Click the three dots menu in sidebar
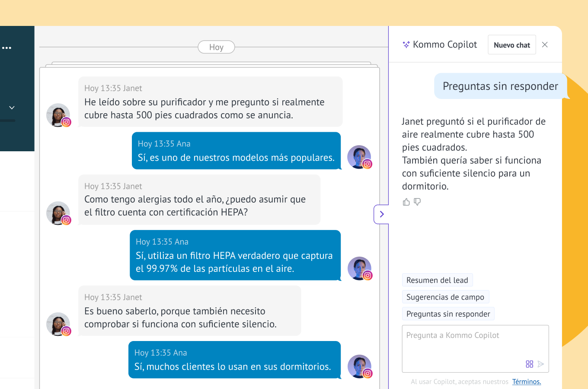This screenshot has height=389, width=588. [7, 48]
